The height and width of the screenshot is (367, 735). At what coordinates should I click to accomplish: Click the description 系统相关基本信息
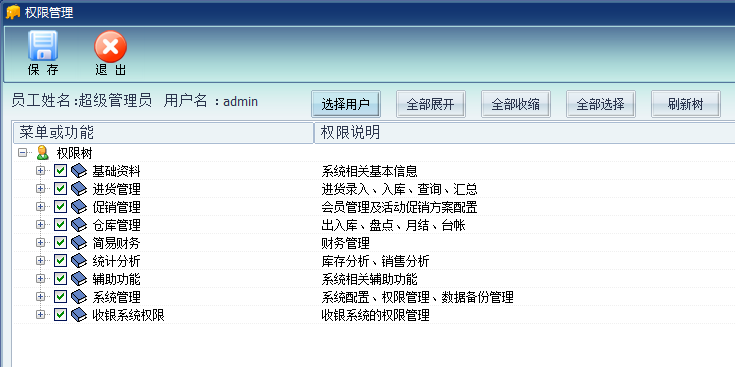(x=369, y=171)
